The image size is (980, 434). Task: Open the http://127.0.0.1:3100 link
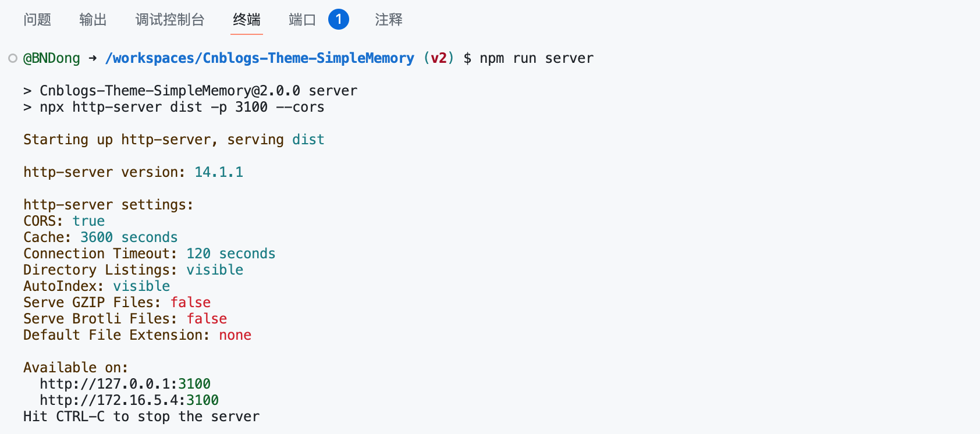tap(125, 384)
